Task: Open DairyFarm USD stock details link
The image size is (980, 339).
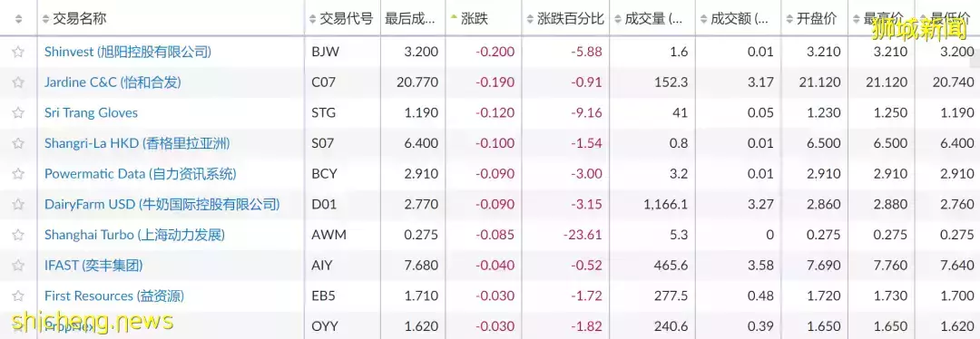Action: [x=162, y=204]
